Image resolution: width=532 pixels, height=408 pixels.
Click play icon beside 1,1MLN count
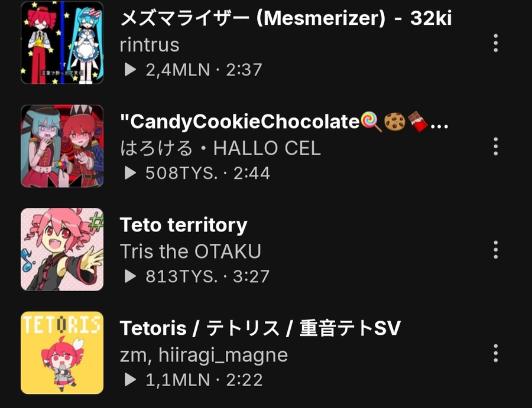[x=130, y=380]
